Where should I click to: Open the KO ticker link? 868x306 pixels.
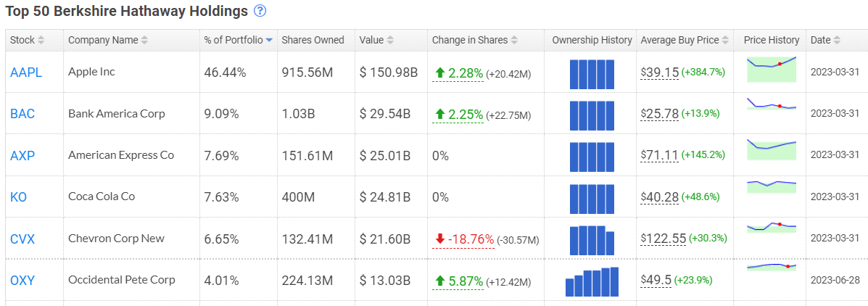click(19, 197)
